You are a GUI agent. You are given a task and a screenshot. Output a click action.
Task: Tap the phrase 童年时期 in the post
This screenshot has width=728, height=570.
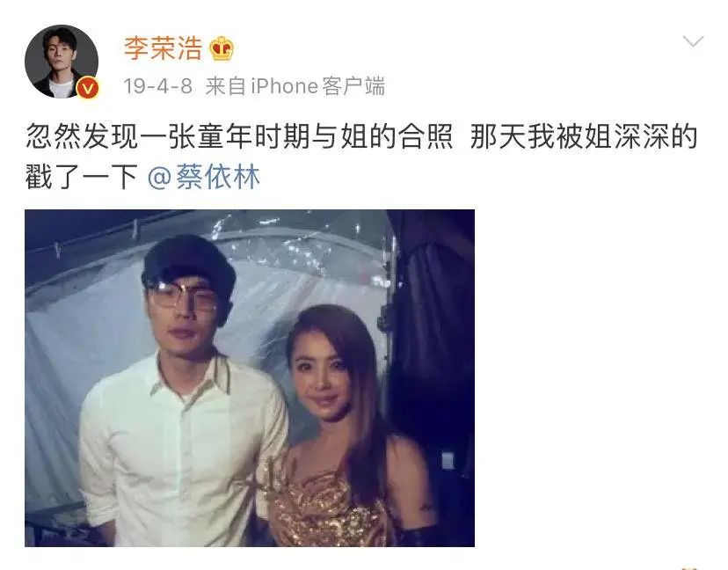[253, 137]
